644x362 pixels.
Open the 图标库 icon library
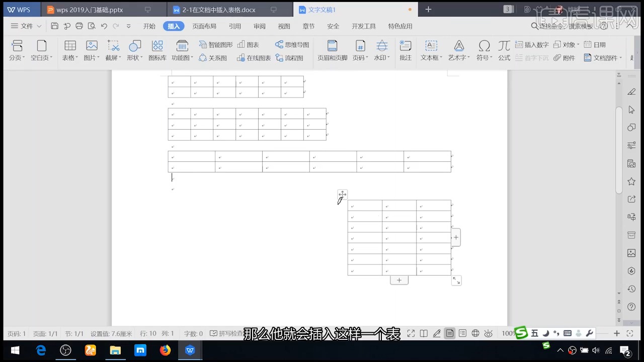coord(157,50)
